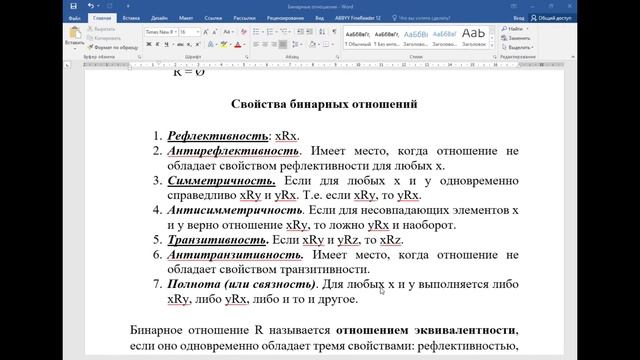Customize Quick Access Toolbar dropdown
The width and height of the screenshot is (640, 360).
point(128,6)
